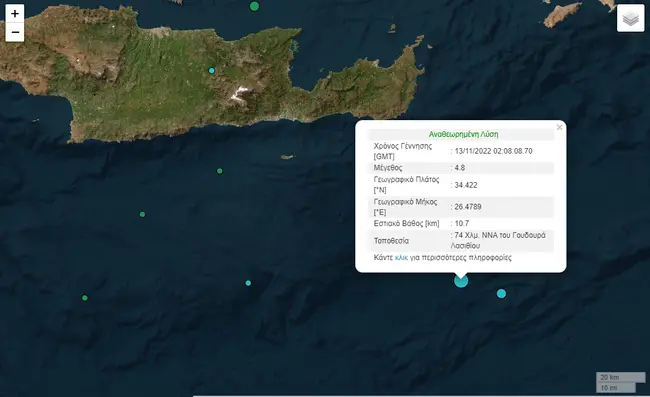Select the small cyan marker in open sea south of Crete

(x=248, y=283)
